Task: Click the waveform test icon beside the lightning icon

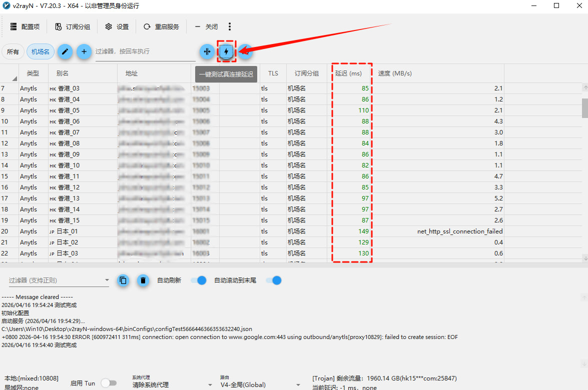Action: coord(207,51)
